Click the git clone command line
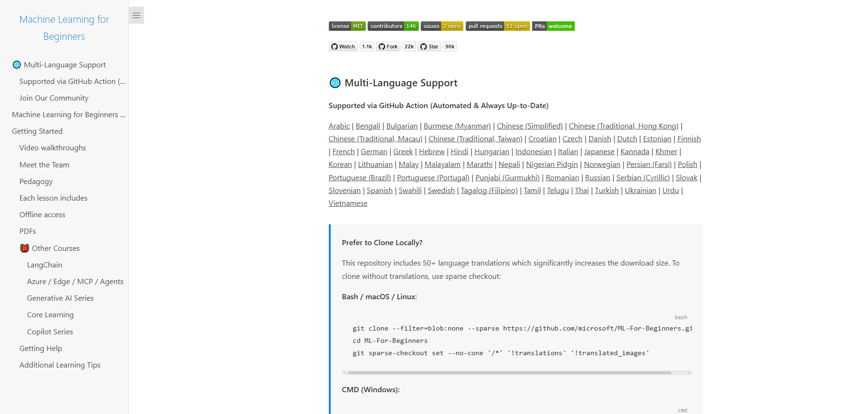Screen dimensions: 868x414 [523, 328]
